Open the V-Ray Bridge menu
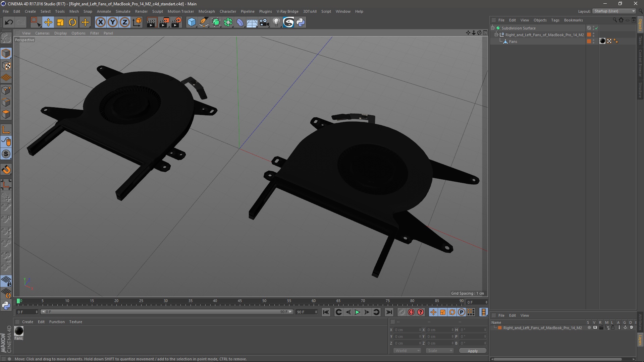644x362 pixels. [x=287, y=11]
